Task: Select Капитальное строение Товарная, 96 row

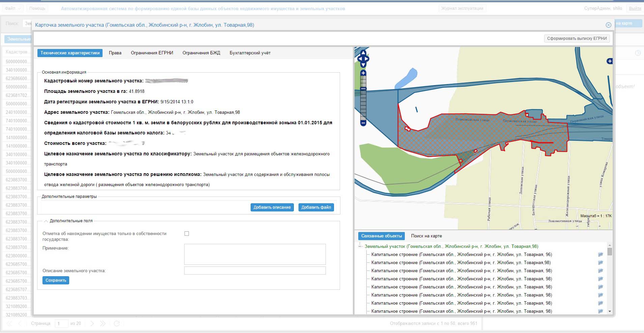Action: (x=461, y=254)
